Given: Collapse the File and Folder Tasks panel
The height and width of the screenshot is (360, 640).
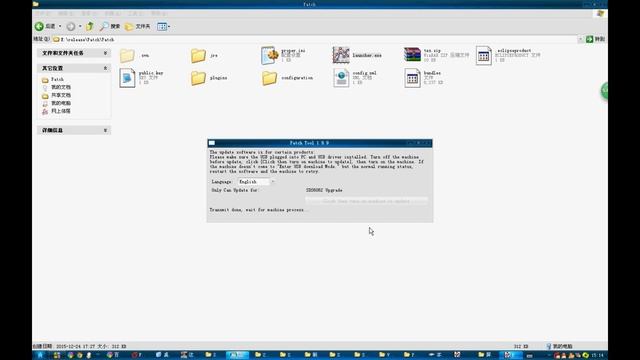Looking at the screenshot, I should [105, 53].
